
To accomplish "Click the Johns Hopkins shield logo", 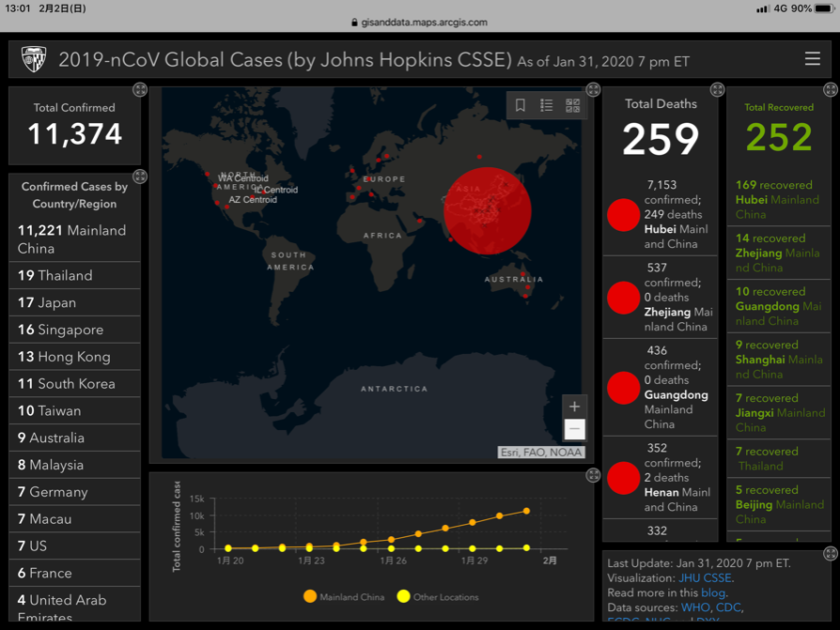I will coord(33,59).
